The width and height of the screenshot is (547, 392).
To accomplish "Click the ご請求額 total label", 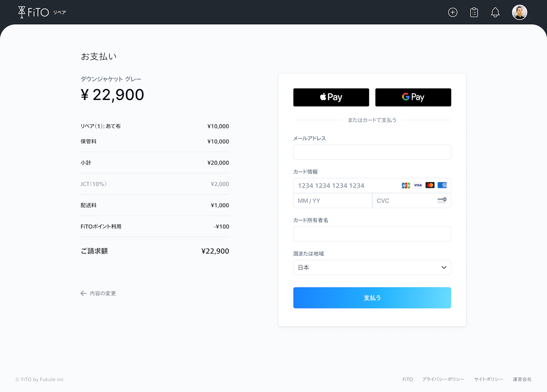I will coord(94,251).
